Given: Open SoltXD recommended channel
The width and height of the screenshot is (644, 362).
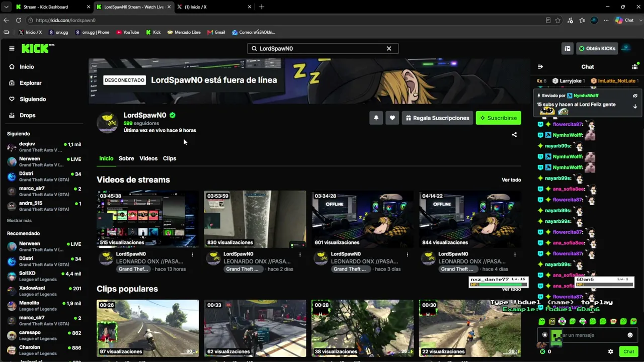Looking at the screenshot, I should 44,277.
